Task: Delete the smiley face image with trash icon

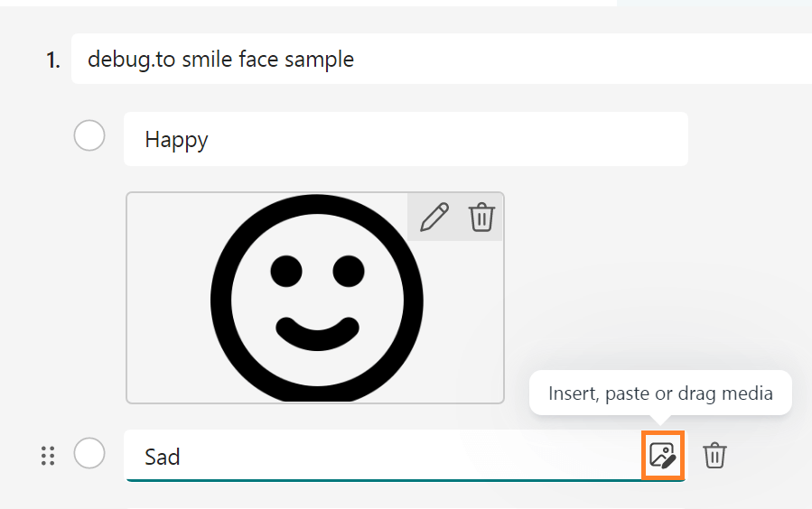Action: [x=481, y=217]
